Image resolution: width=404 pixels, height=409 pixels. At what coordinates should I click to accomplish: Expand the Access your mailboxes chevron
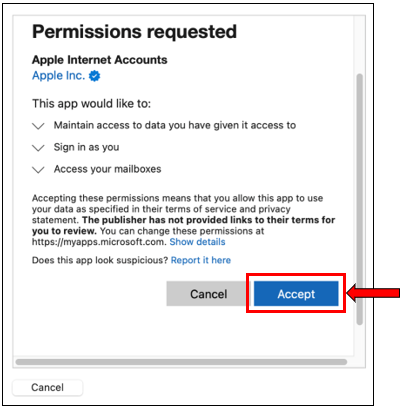point(38,170)
